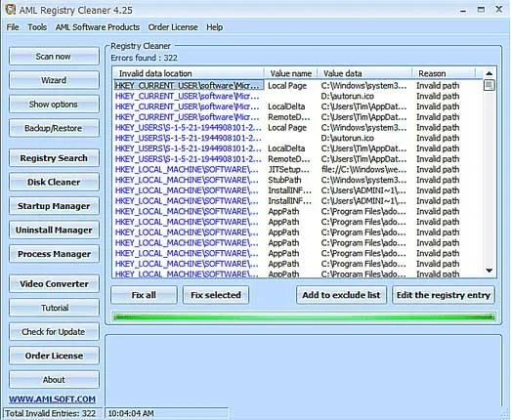Screen dimensions: 511x420
Task: Click the green scan progress bar
Action: click(x=304, y=316)
